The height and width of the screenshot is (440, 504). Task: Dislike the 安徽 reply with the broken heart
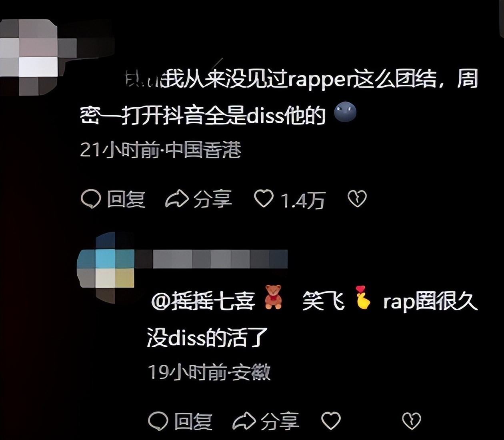click(x=412, y=421)
